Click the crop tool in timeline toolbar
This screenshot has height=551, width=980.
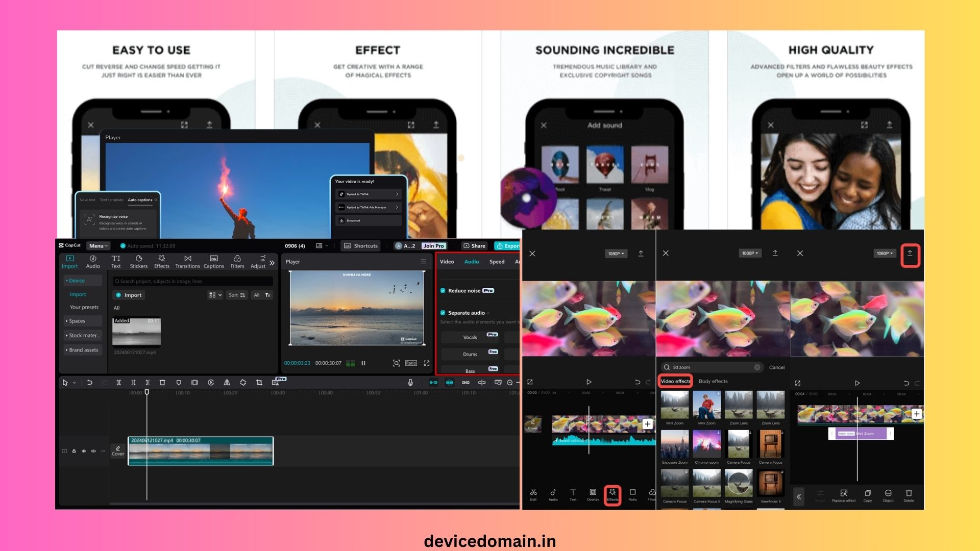[x=259, y=383]
